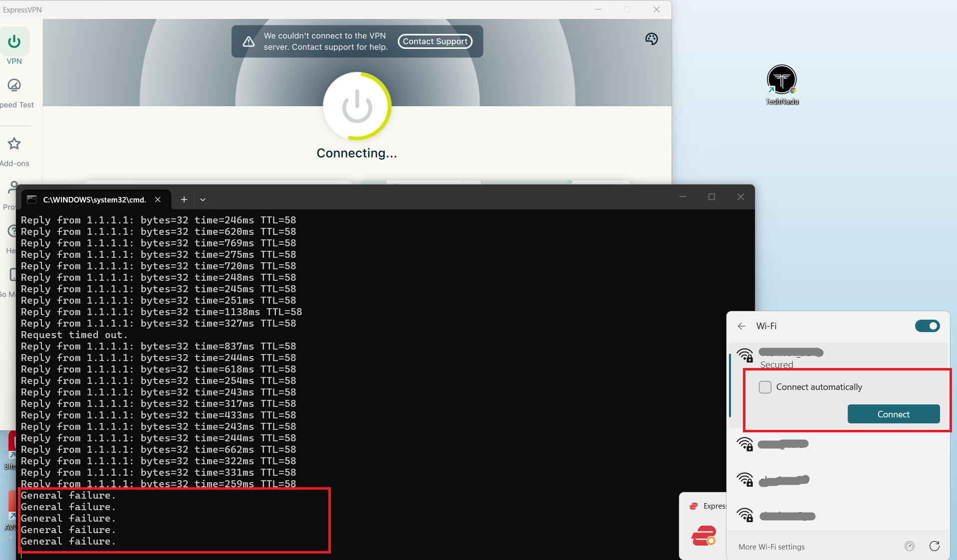Click the ExpressVPN notification logo icon
Viewport: 957px width, 560px height.
coord(704,536)
